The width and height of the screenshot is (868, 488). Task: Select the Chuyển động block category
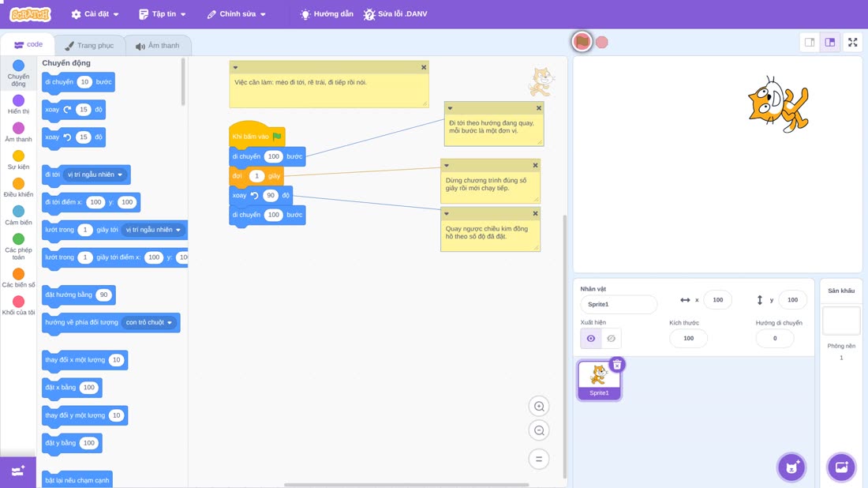pyautogui.click(x=18, y=73)
